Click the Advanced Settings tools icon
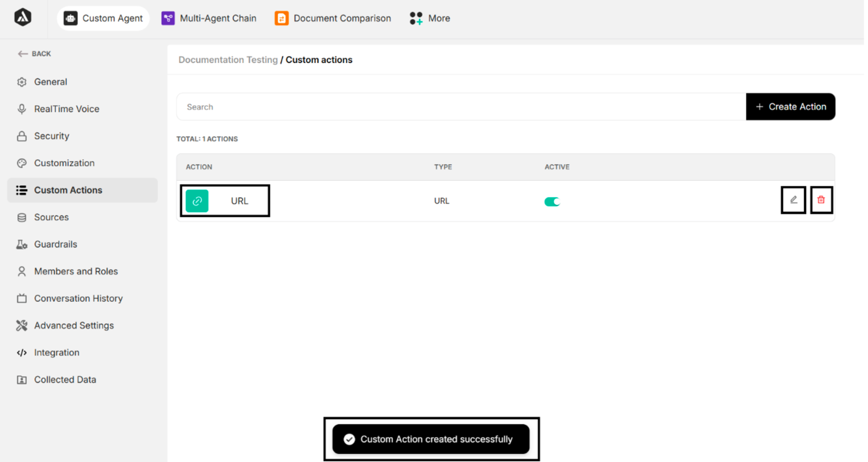Screen dimensions: 868x462 [x=21, y=325]
